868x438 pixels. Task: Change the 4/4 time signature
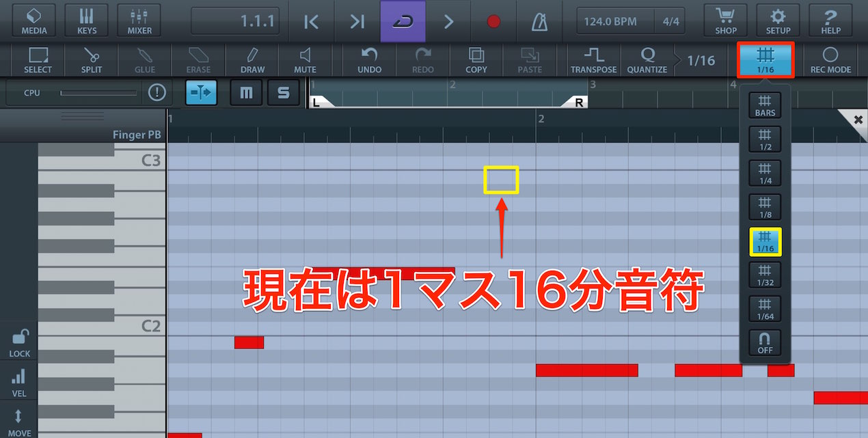pyautogui.click(x=670, y=21)
